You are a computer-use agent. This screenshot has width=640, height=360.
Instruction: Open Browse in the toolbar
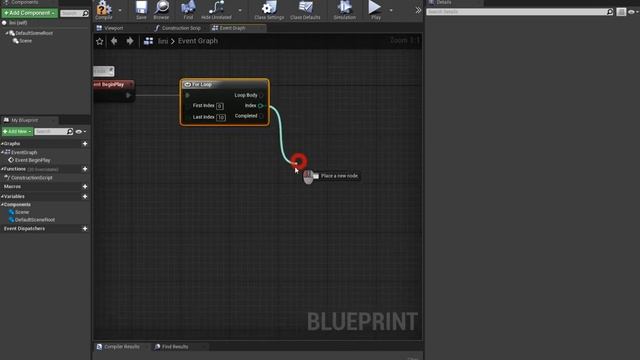coord(161,10)
